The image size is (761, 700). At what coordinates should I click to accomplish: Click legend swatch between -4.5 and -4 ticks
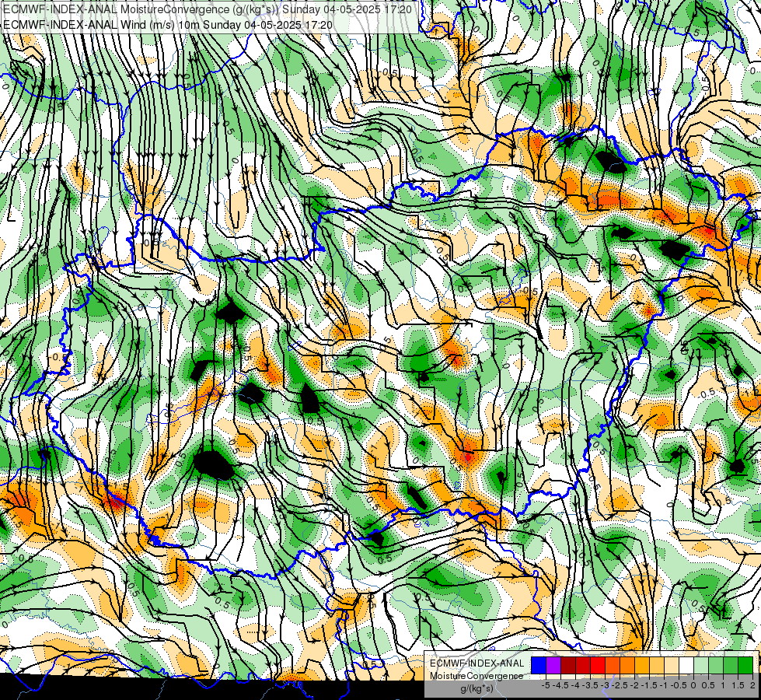[x=568, y=665]
